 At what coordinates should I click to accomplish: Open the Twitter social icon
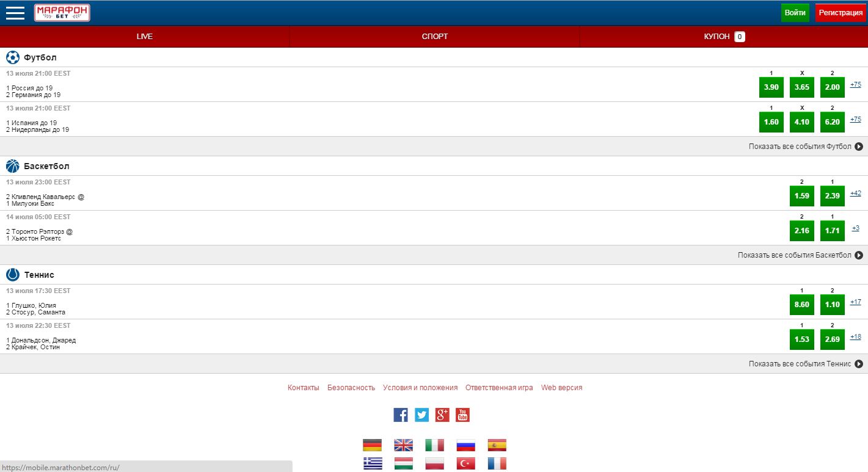click(421, 415)
